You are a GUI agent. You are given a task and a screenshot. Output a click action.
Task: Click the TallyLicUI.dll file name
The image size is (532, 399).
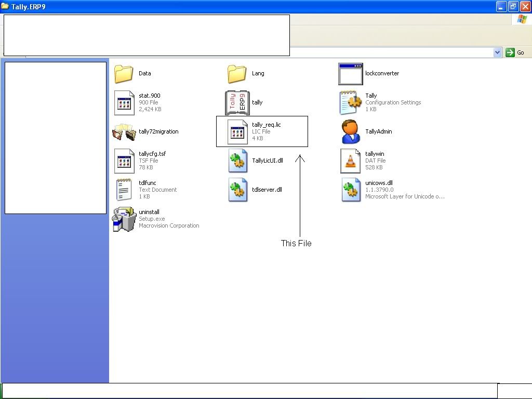(x=268, y=161)
